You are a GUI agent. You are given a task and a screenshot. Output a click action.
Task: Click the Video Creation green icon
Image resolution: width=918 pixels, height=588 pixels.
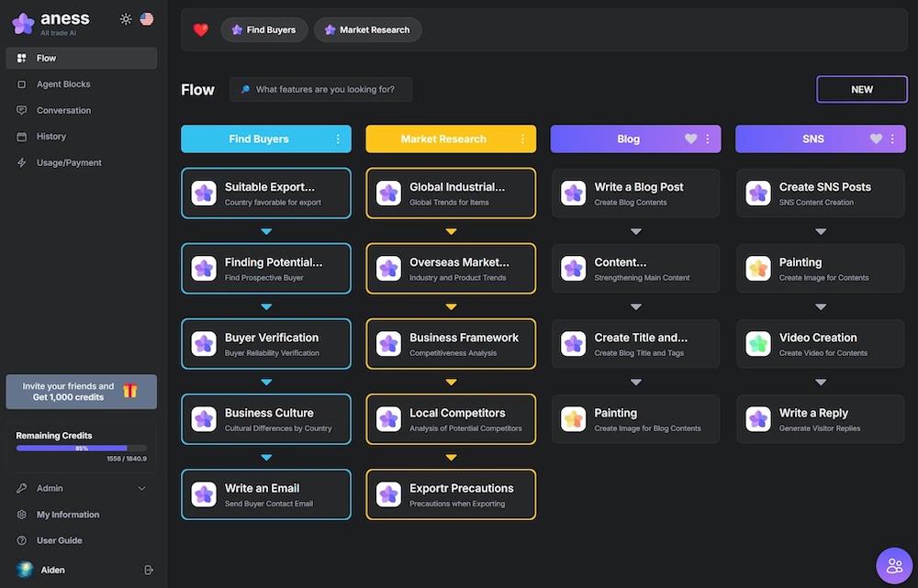pos(758,344)
